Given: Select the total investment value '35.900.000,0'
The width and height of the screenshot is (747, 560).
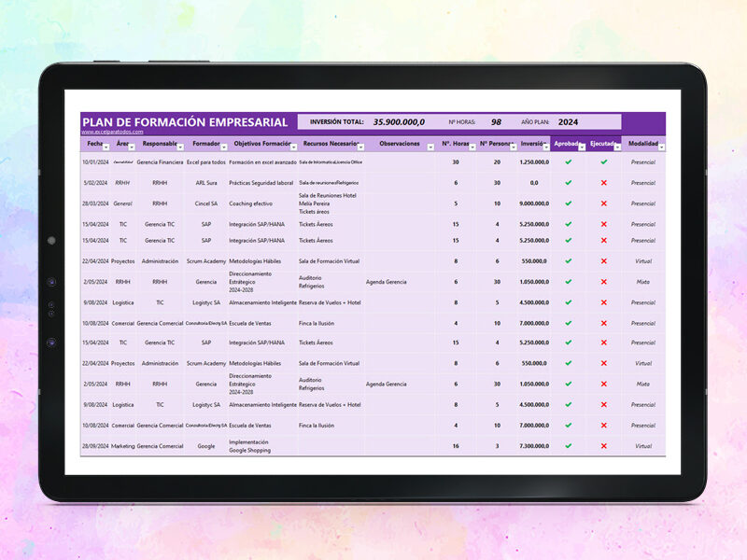Looking at the screenshot, I should [399, 122].
